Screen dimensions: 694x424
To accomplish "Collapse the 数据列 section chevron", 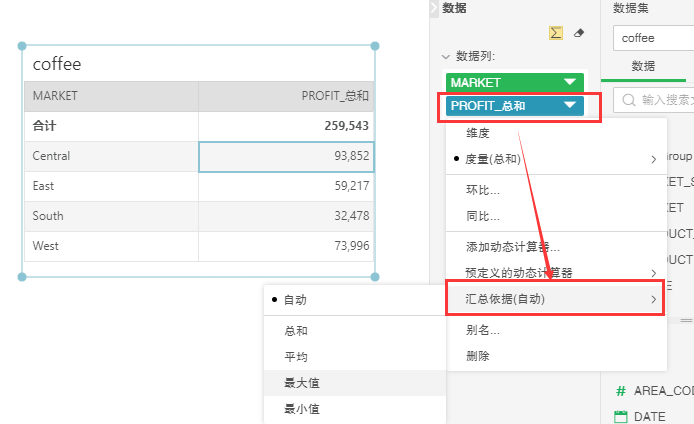I will 446,57.
